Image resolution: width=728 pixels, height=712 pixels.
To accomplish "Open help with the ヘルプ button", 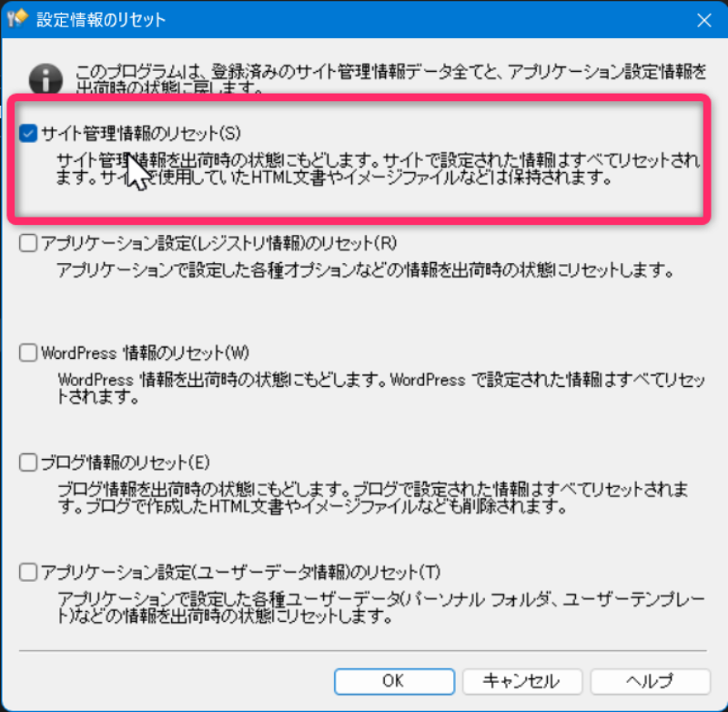I will pyautogui.click(x=651, y=681).
